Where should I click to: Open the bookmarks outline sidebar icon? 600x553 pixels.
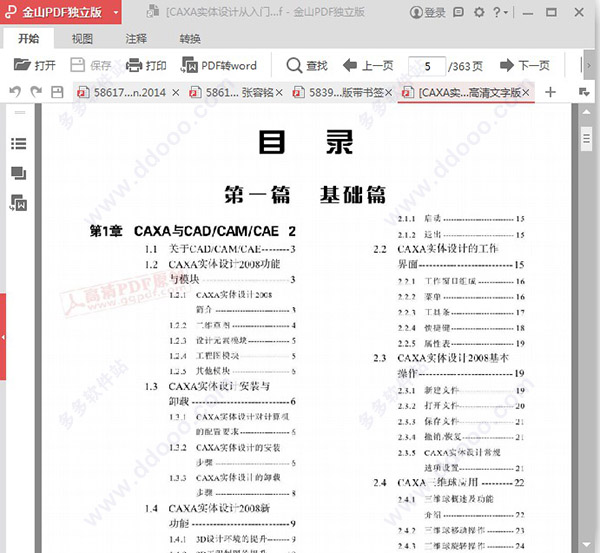(x=18, y=144)
